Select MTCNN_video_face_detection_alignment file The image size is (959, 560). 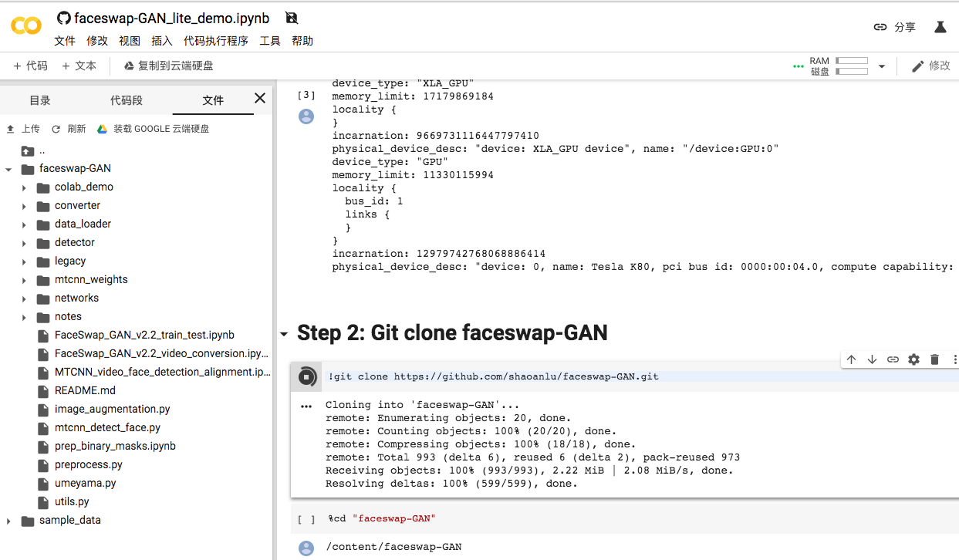click(x=163, y=372)
